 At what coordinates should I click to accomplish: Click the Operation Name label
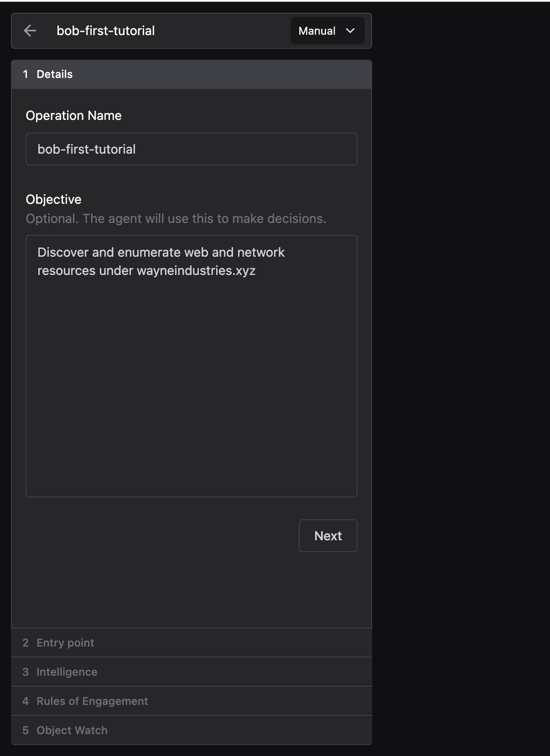[x=74, y=115]
